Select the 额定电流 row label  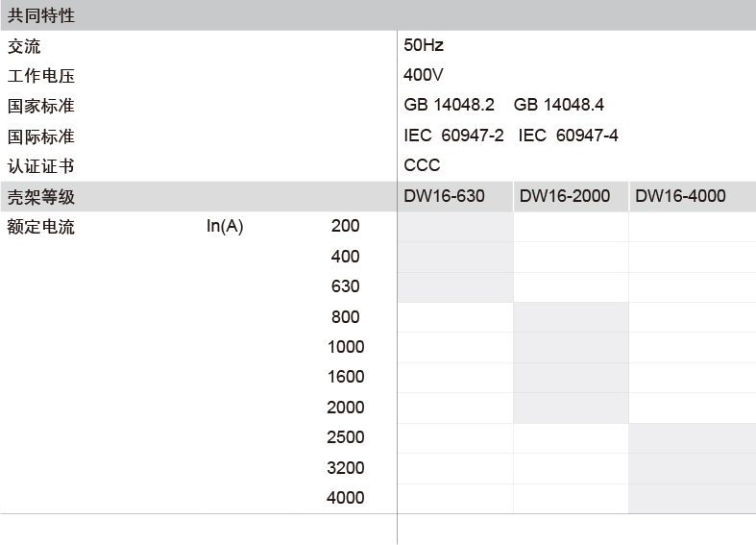click(41, 227)
